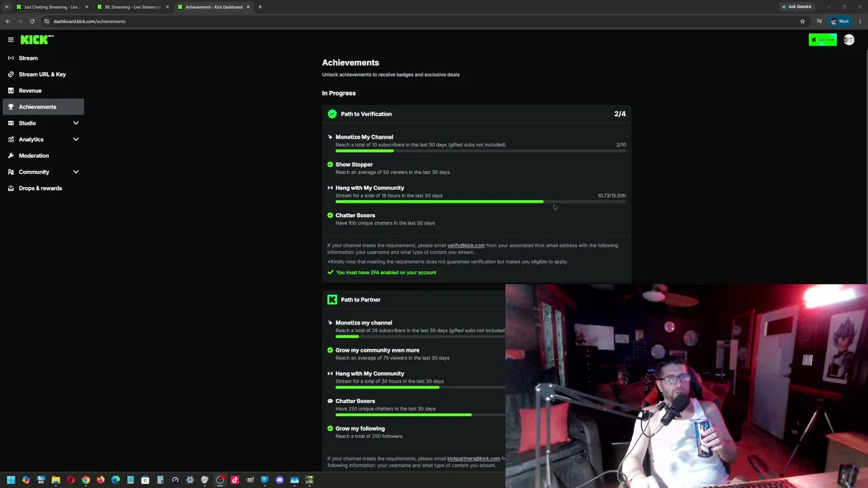Viewport: 868px width, 488px height.
Task: Open the Work profile menu
Action: pos(840,21)
